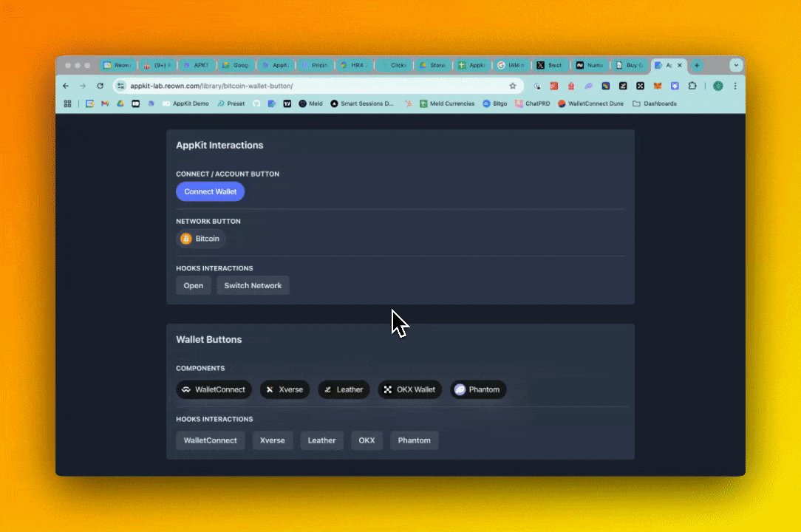Open the purple feather extension icon
The width and height of the screenshot is (801, 532).
pos(588,86)
